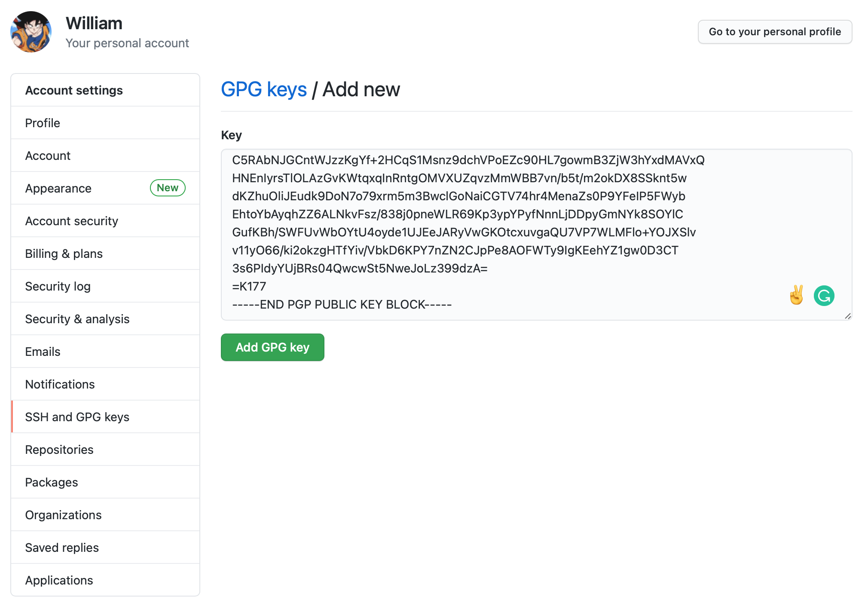Open the Emails settings page
The image size is (868, 606).
pyautogui.click(x=43, y=351)
